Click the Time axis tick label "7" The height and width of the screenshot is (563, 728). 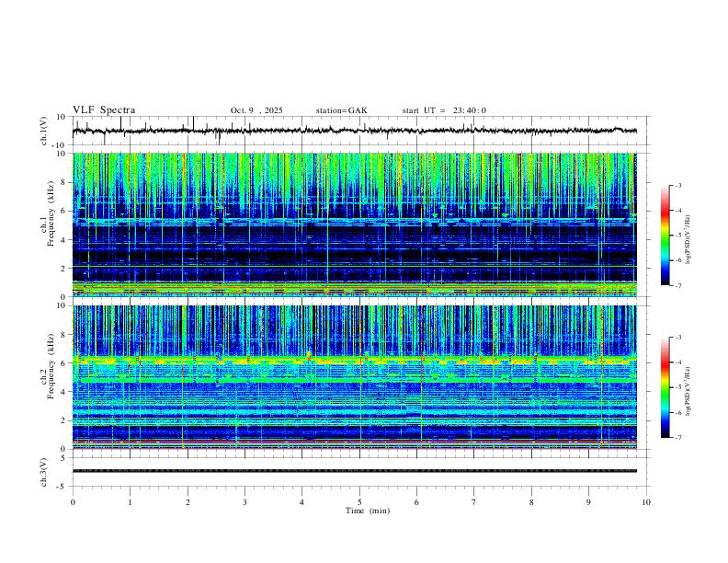(474, 502)
